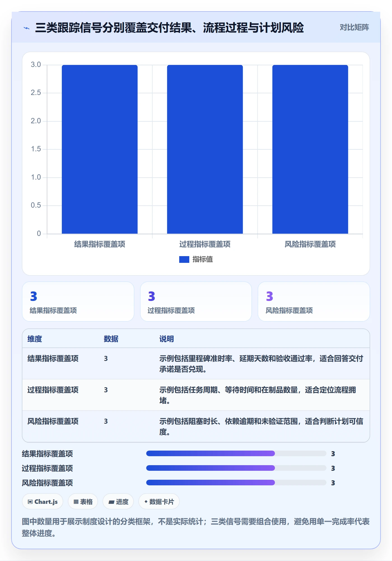
Task: Open the 过程指标覆盖项 data card
Action: (x=196, y=302)
